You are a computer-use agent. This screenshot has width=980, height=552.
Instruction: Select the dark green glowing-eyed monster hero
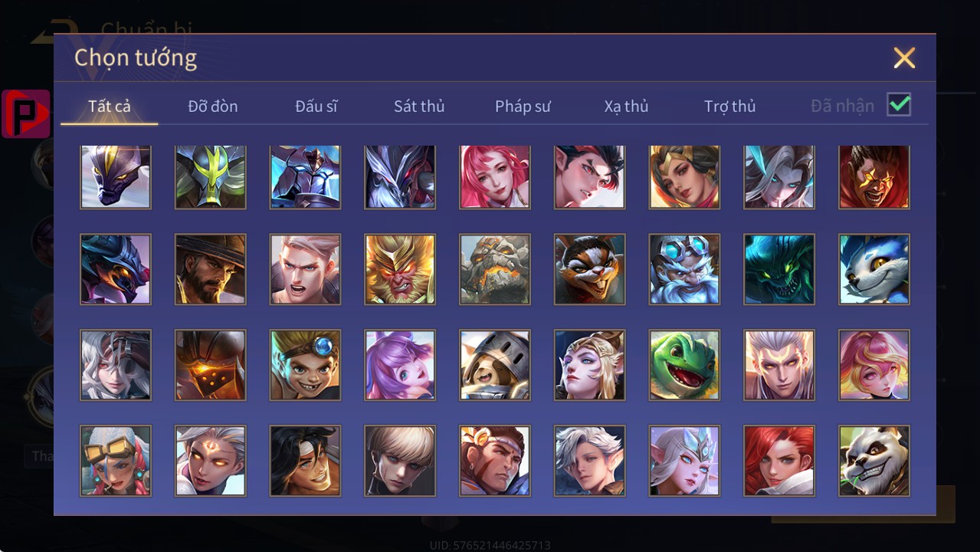[x=779, y=269]
